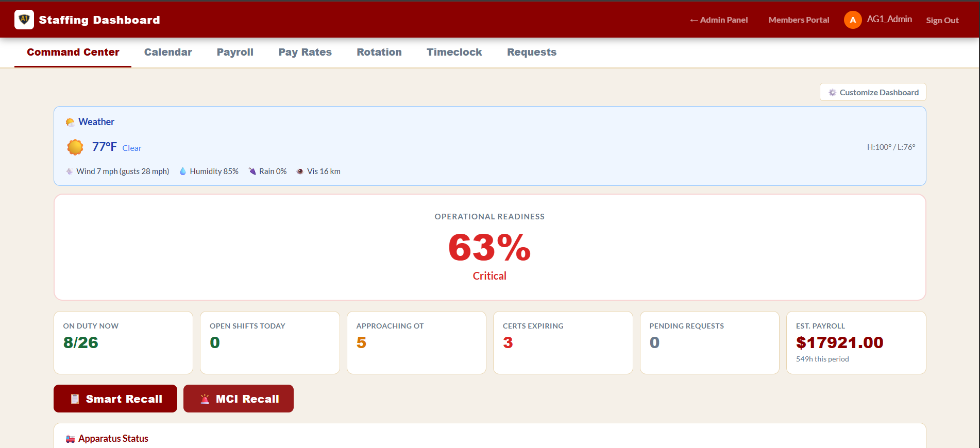Click the Humidity 85% text
This screenshot has height=448, width=980.
pos(214,171)
